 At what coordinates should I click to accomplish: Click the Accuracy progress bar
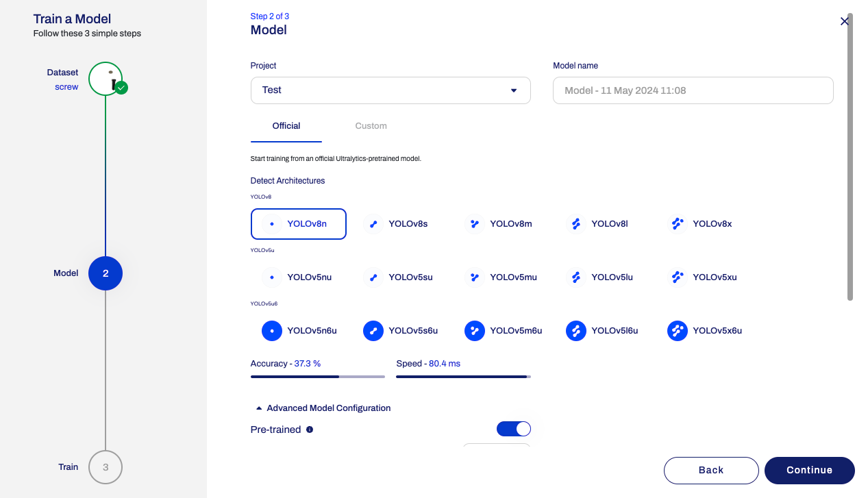(317, 376)
